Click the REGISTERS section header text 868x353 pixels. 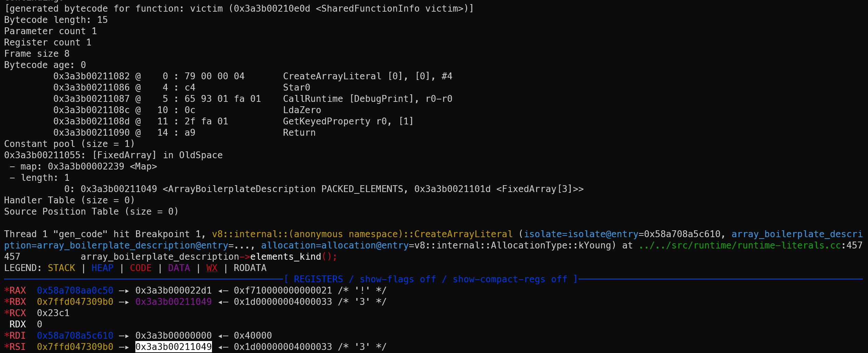click(x=318, y=279)
